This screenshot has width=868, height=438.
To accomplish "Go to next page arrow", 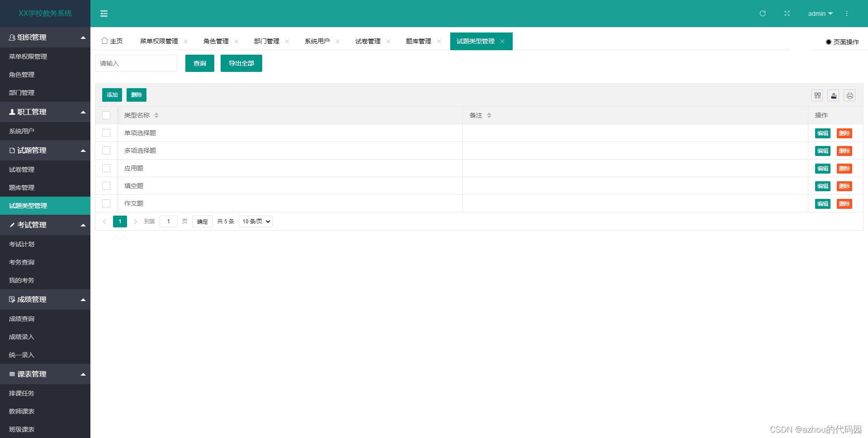I will coord(135,221).
